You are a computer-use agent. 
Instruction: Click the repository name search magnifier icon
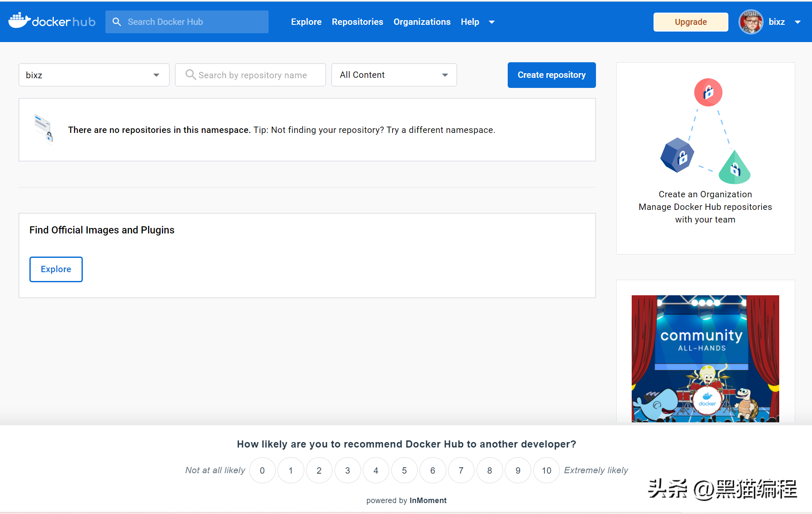pos(190,75)
